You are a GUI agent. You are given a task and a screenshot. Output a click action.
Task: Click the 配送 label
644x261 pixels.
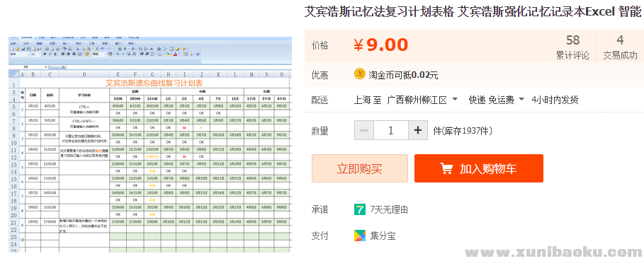[x=320, y=100]
